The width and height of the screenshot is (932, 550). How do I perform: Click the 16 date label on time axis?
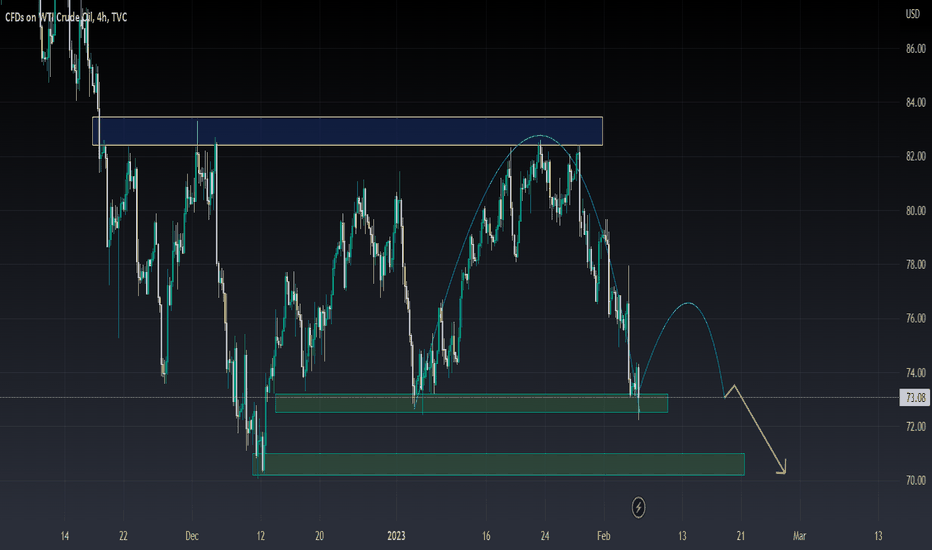point(486,536)
